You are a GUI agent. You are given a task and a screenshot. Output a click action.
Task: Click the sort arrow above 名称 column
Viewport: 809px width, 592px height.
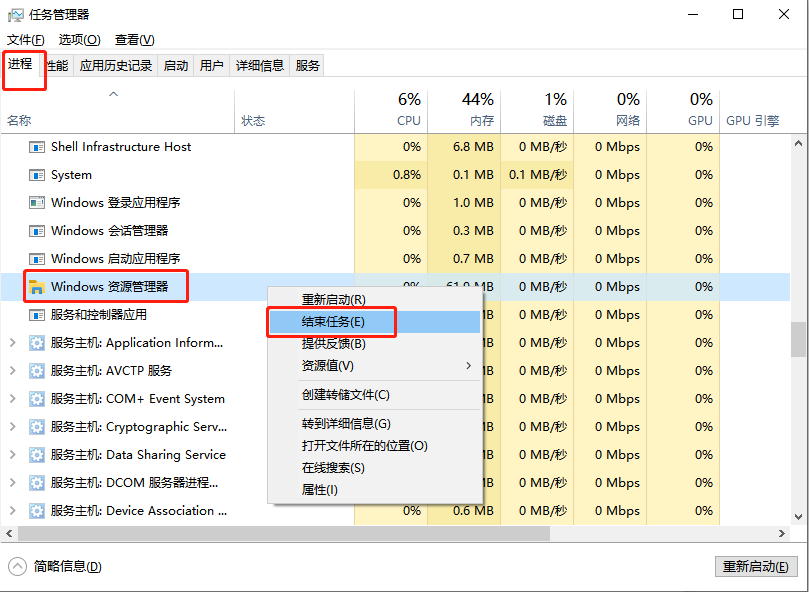pyautogui.click(x=114, y=94)
